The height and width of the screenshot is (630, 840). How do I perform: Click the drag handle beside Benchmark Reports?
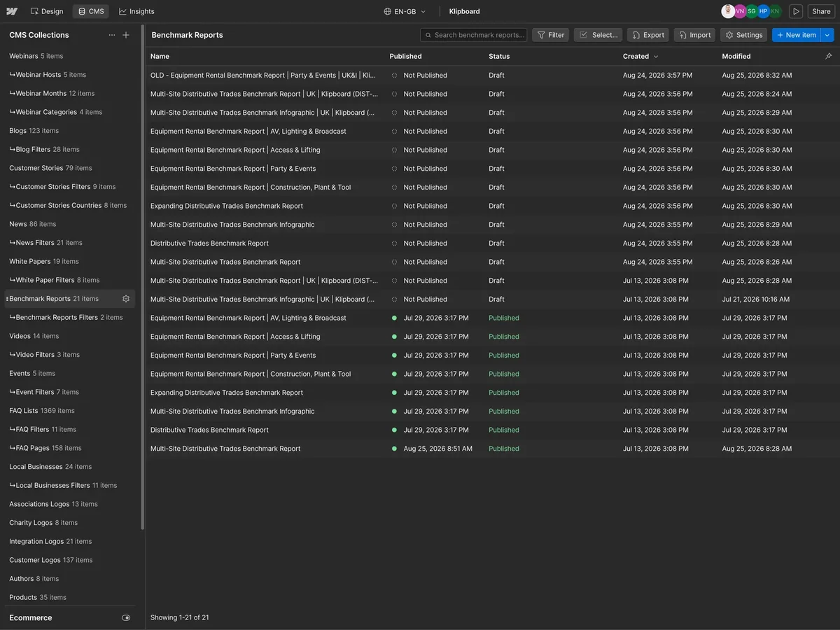tap(7, 299)
